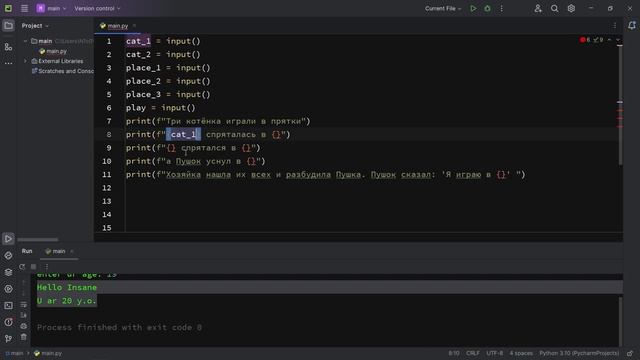The height and width of the screenshot is (360, 640).
Task: Open the Project view dropdown
Action: coord(35,26)
